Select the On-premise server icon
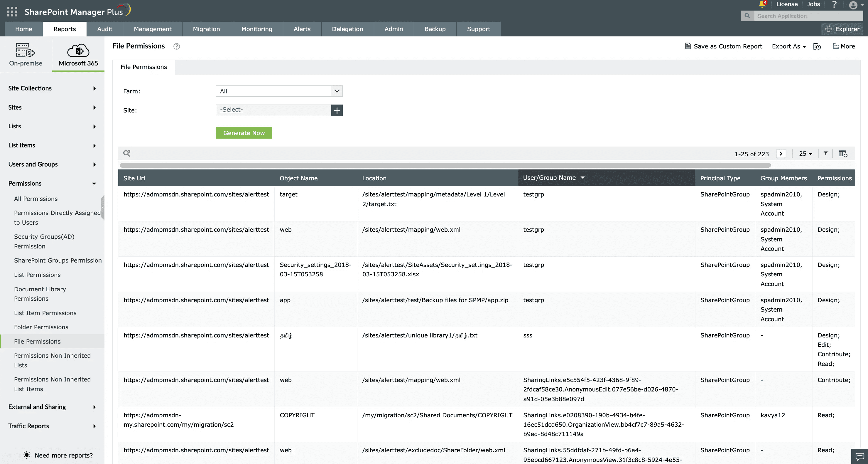 [x=26, y=50]
